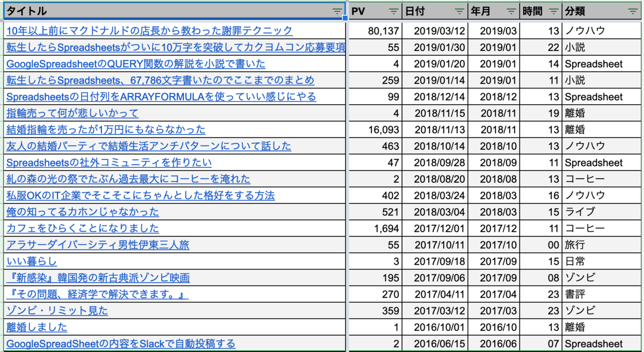Select the date cell 2016/06/15
The height and width of the screenshot is (352, 644).
435,344
